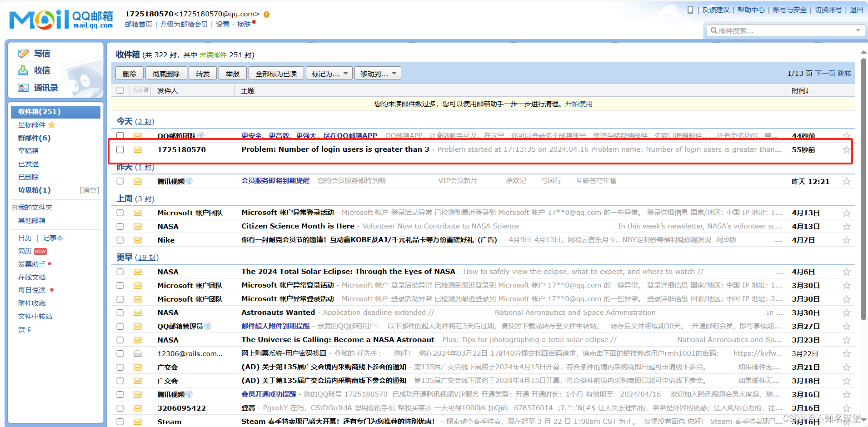Viewport: 868px width, 427px height.
Task: Check the 腾讯视频 会员服务即将到期提醒 checkbox
Action: [120, 181]
